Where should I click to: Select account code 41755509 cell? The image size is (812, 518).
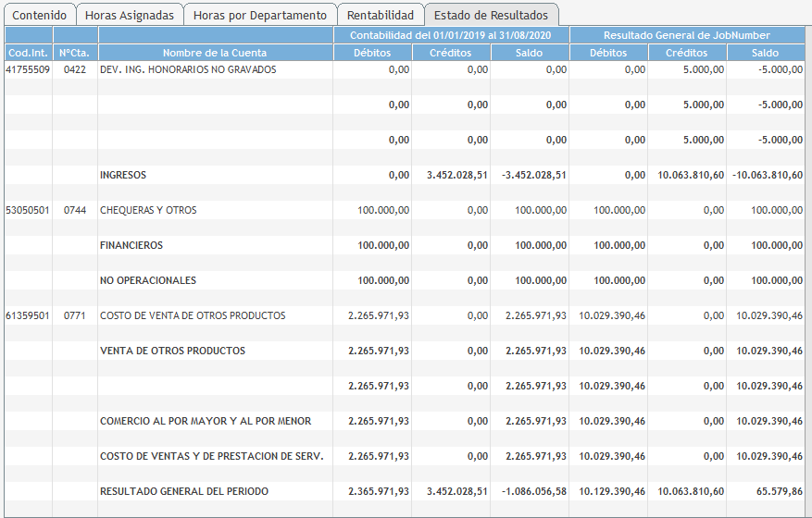coord(28,70)
